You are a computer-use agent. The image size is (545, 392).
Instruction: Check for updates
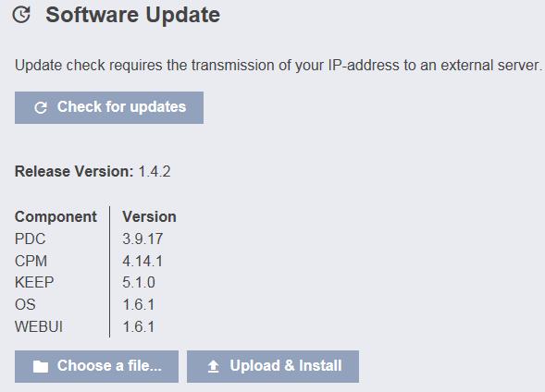pos(109,107)
